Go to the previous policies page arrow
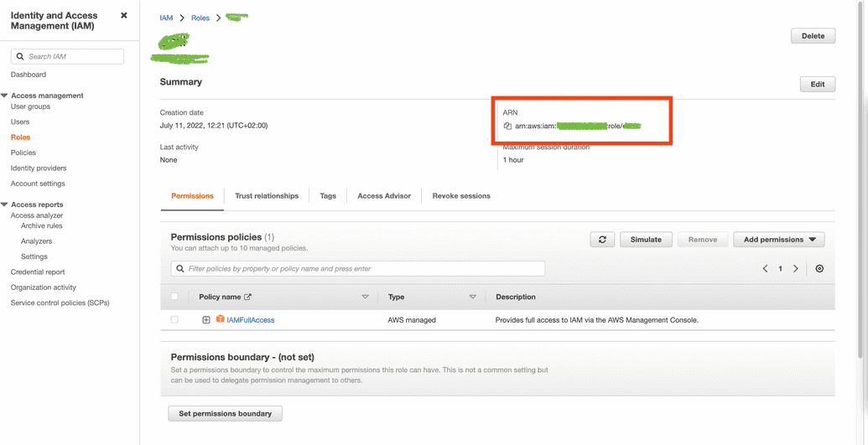The height and width of the screenshot is (445, 868). 765,269
